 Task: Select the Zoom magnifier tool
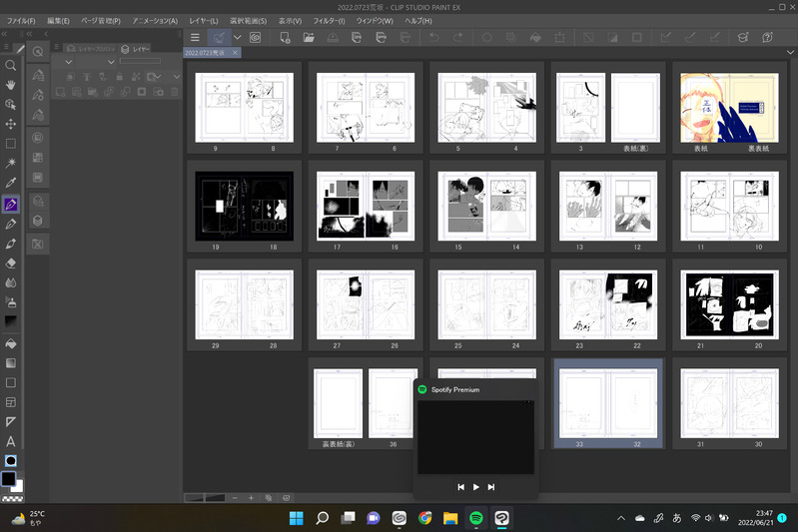[10, 65]
